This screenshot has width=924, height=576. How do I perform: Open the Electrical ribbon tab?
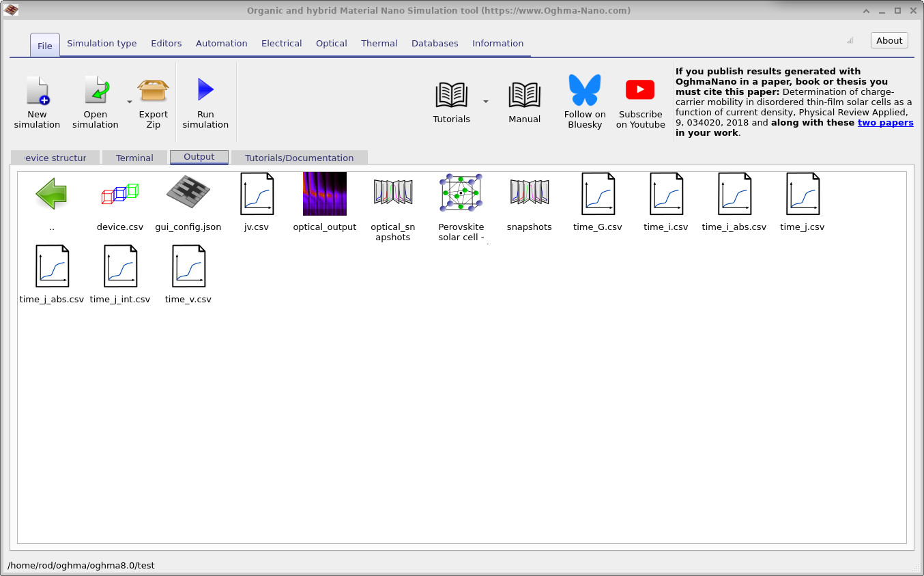pos(281,43)
